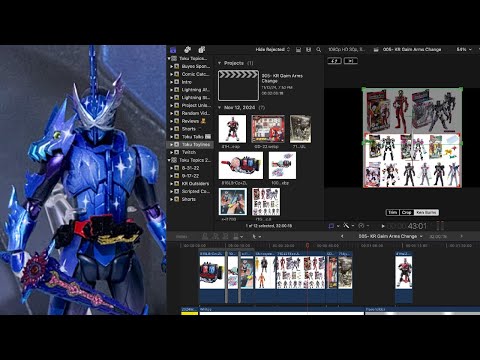Screen dimensions: 480x360
Task: Select the small belt toy clip thumbnail
Action: 282,165
